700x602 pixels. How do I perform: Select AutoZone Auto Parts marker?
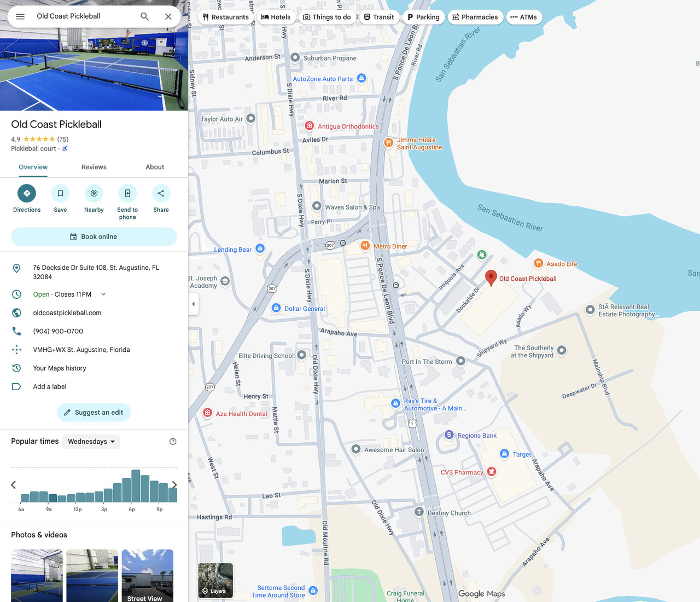[361, 78]
